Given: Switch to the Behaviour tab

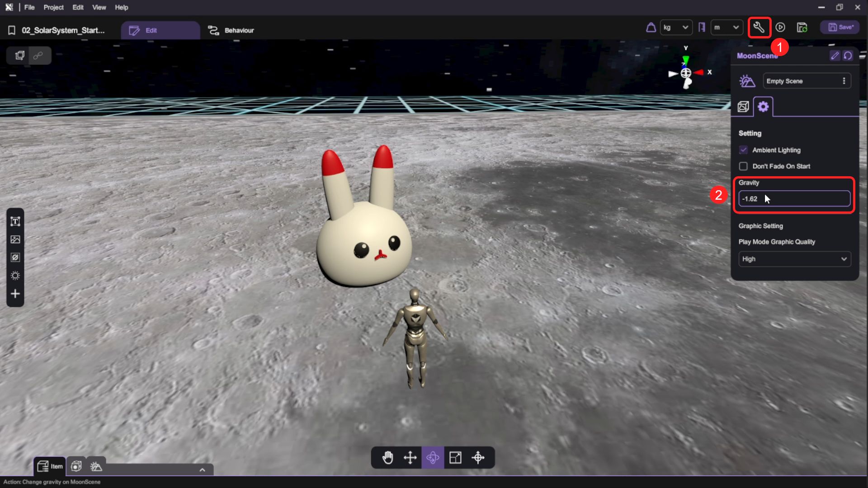Looking at the screenshot, I should 231,30.
